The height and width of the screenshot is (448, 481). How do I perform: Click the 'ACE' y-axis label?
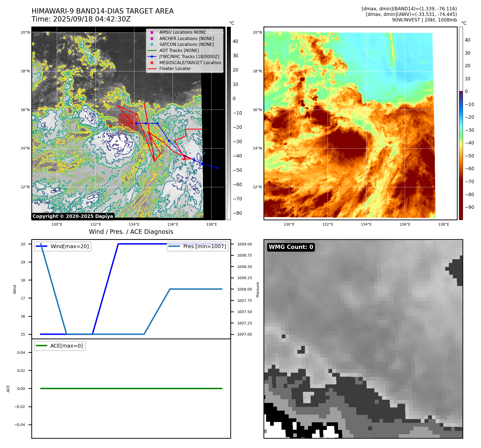(x=8, y=389)
